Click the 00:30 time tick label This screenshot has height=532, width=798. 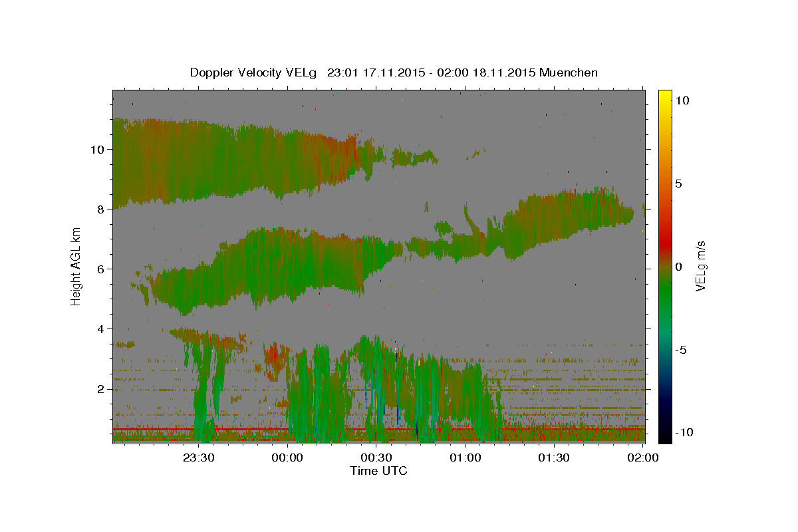pyautogui.click(x=376, y=458)
